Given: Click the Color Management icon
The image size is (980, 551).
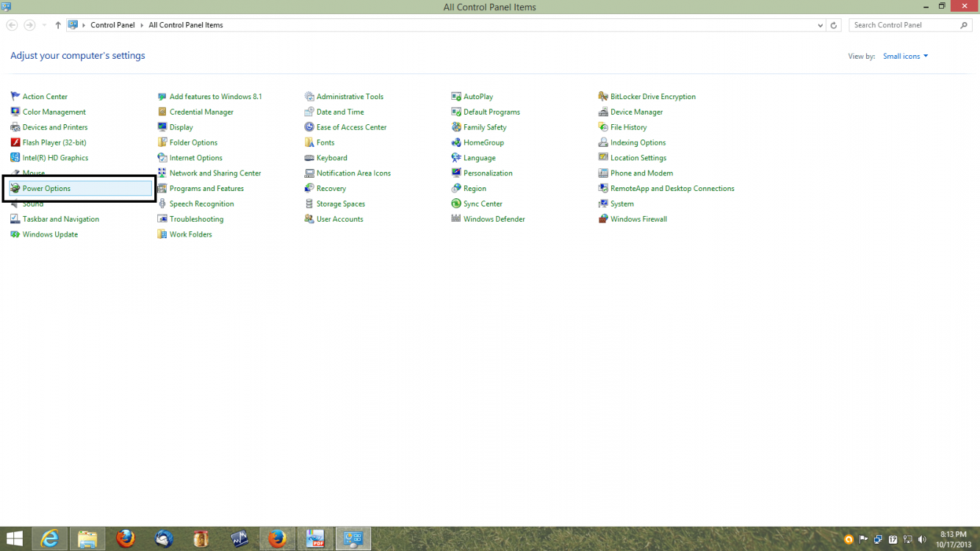Looking at the screenshot, I should (x=15, y=112).
